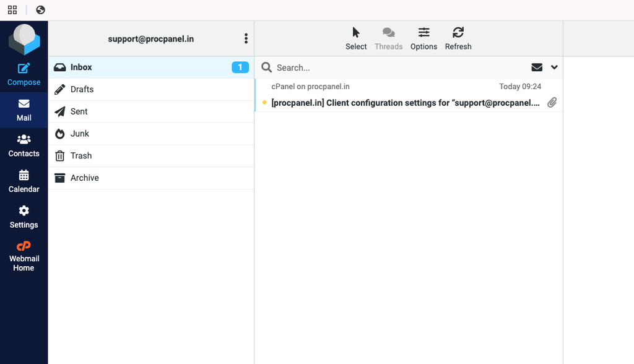
Task: Click the Roundcube logo
Action: [x=24, y=39]
